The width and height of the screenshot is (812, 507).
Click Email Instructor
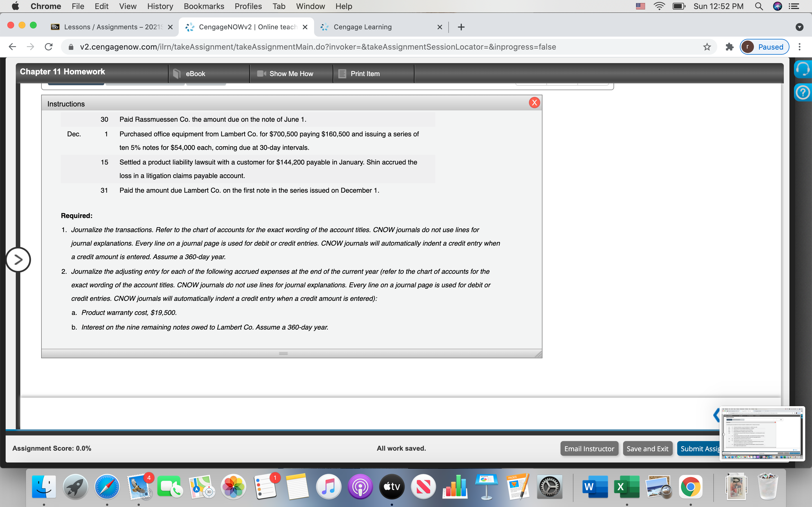tap(589, 448)
